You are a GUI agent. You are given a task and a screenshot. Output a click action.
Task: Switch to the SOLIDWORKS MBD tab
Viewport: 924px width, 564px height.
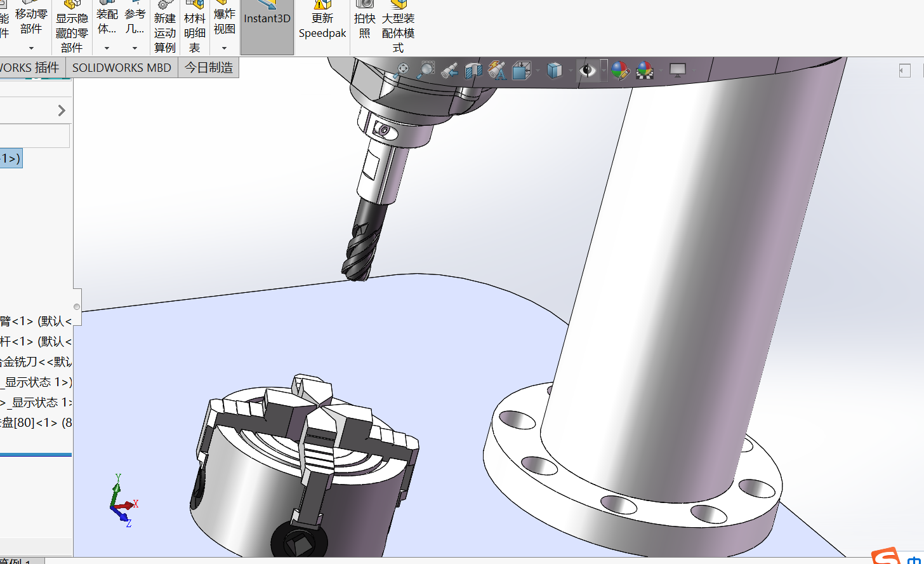[122, 67]
